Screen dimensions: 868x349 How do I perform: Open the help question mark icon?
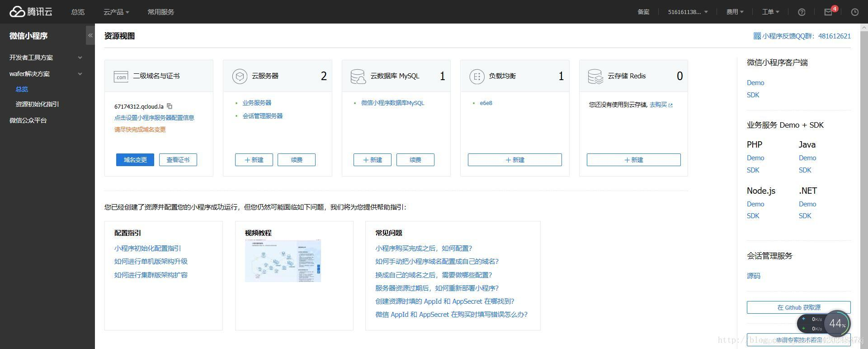802,12
